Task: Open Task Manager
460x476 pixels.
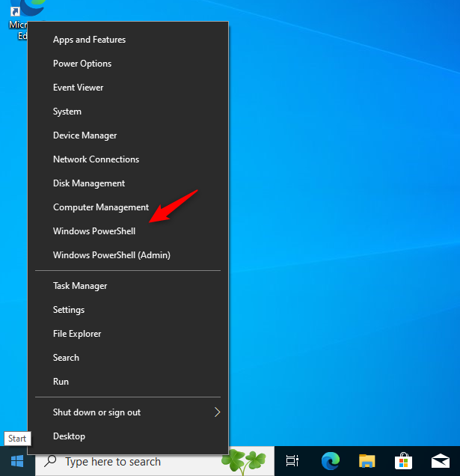Action: pos(128,286)
